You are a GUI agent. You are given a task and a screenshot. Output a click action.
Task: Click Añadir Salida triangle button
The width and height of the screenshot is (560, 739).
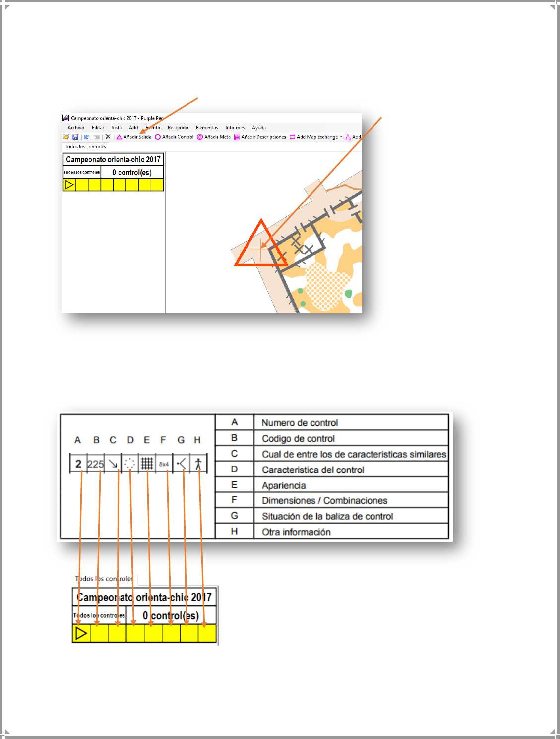point(134,137)
